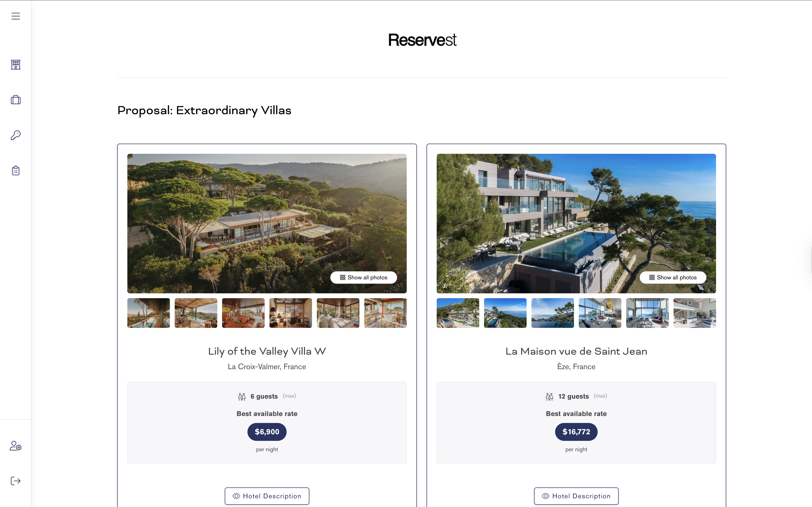Open the user settings icon in sidebar
The image size is (812, 507).
point(15,446)
